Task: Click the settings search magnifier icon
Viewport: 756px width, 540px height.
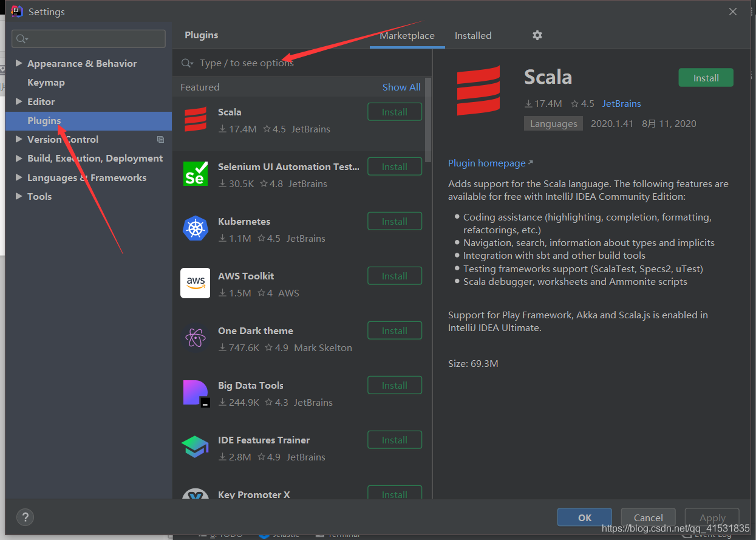Action: click(22, 39)
